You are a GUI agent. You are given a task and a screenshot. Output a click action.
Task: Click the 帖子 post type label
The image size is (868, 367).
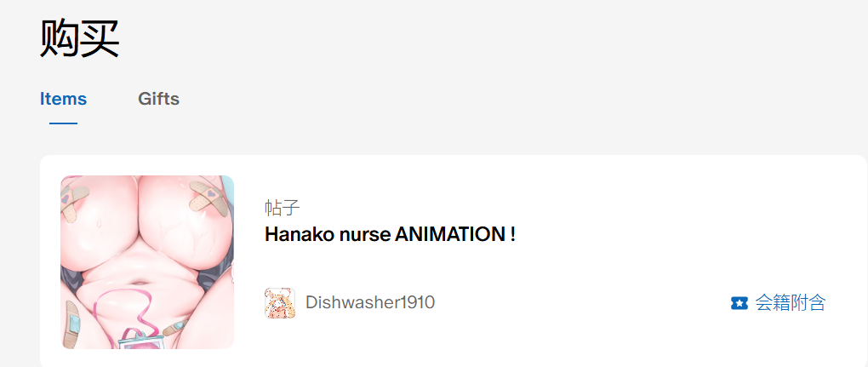(283, 208)
